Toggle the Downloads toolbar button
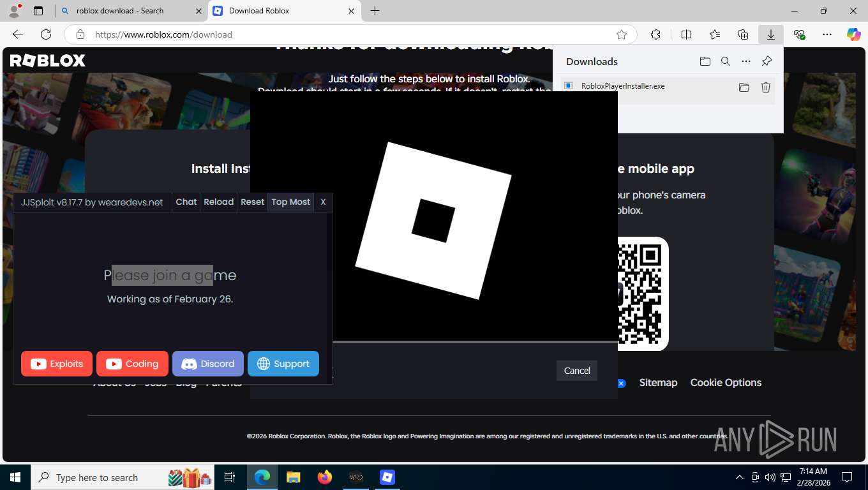The image size is (868, 490). coord(771,34)
